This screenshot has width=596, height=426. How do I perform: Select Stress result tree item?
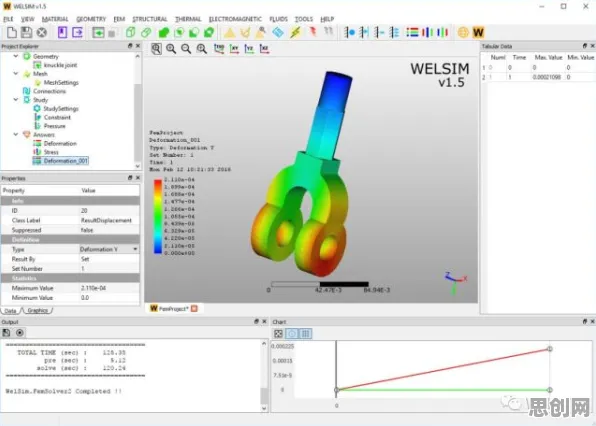(x=51, y=152)
